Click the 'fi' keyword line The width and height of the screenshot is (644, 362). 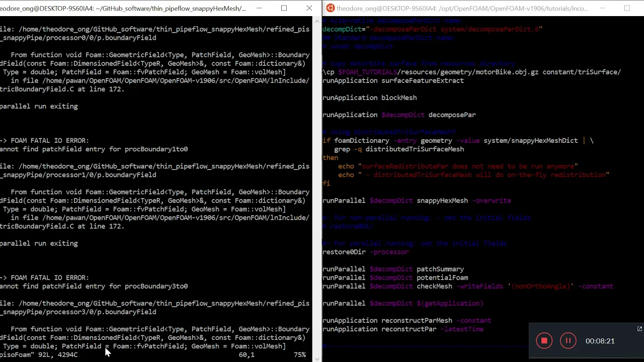coord(326,184)
